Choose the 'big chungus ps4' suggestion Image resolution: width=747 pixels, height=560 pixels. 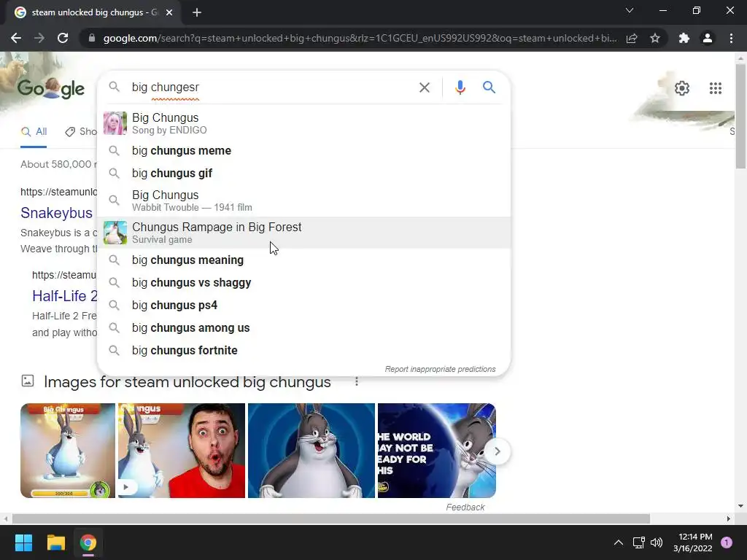coord(303,306)
